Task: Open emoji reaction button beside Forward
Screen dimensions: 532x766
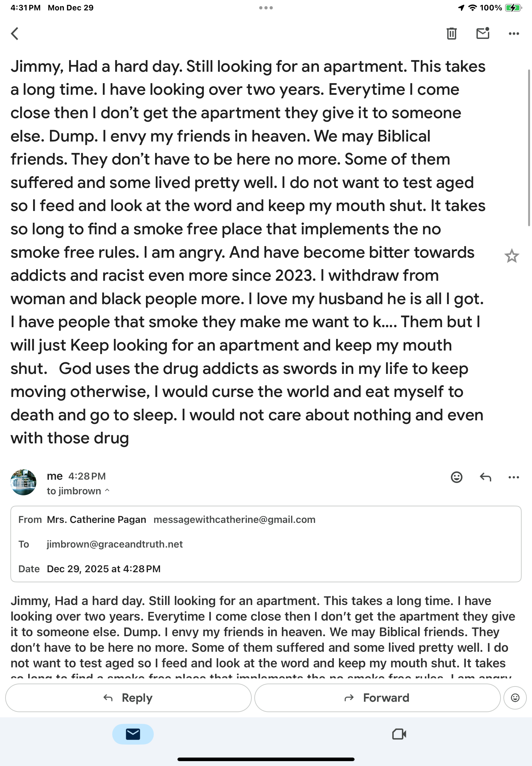Action: click(515, 698)
